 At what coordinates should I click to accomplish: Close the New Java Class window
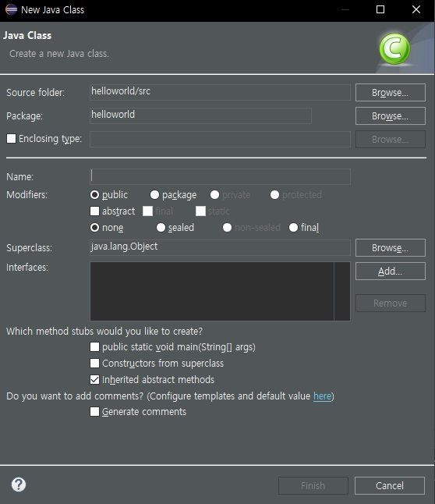(416, 9)
